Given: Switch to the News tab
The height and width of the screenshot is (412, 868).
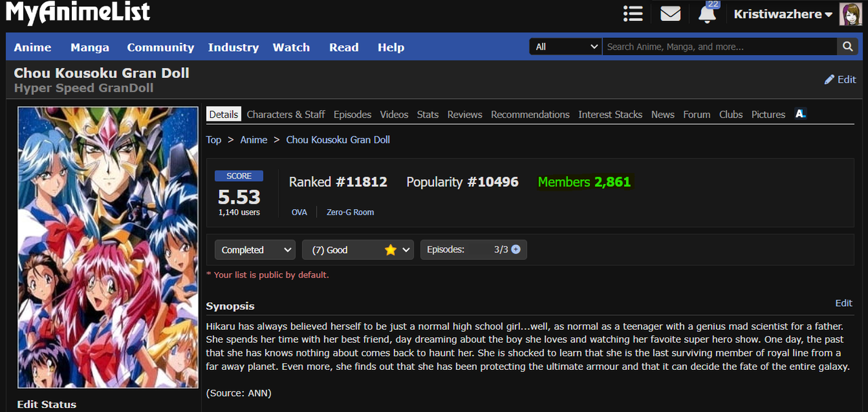Looking at the screenshot, I should click(x=663, y=114).
